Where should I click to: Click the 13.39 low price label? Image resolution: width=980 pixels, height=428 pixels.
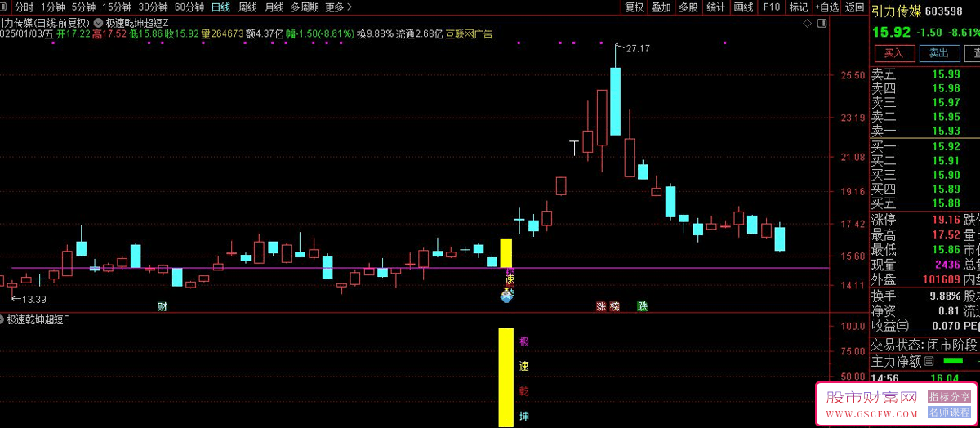click(33, 299)
